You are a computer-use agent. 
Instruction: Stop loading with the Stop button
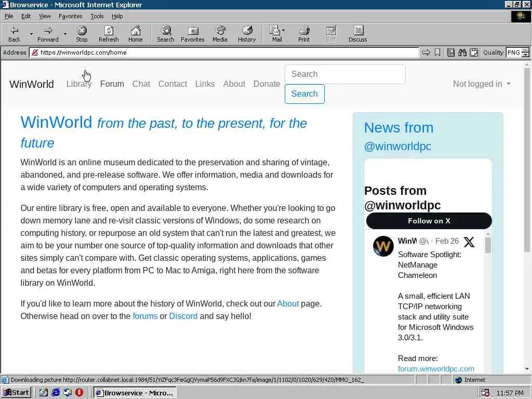82,34
